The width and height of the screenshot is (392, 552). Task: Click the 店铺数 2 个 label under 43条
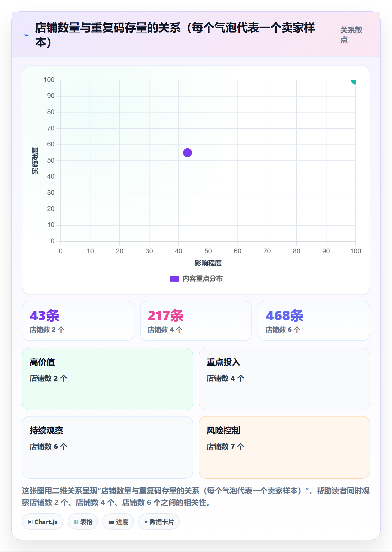pos(47,330)
